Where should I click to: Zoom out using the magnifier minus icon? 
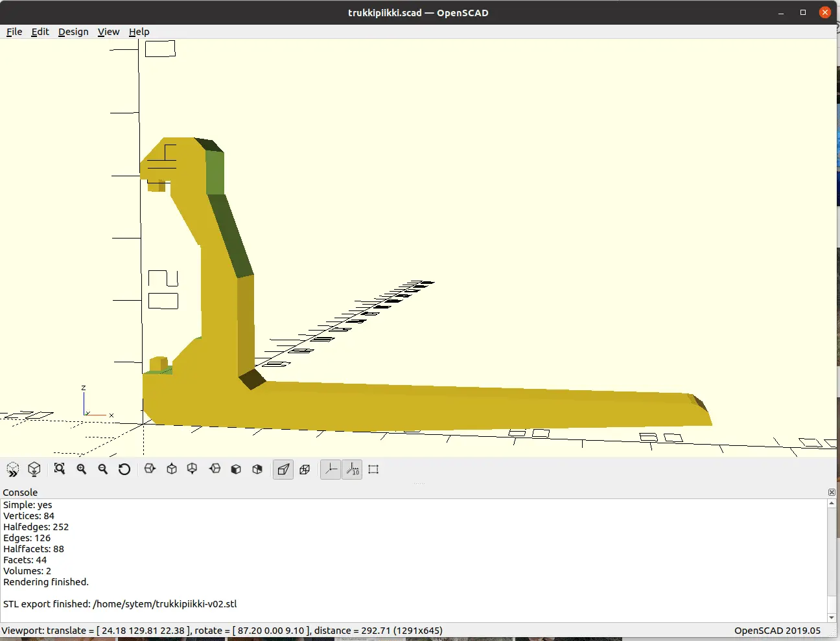[103, 469]
